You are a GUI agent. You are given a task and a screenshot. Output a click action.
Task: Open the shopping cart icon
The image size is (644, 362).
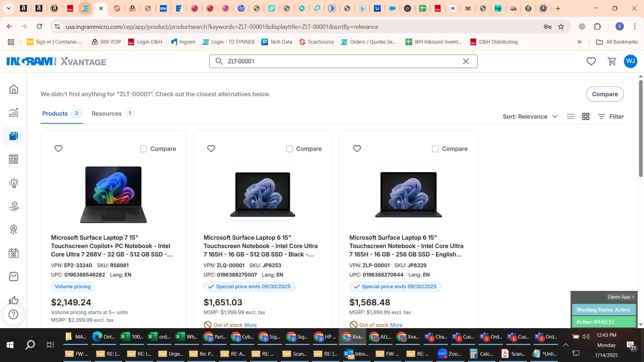point(612,61)
